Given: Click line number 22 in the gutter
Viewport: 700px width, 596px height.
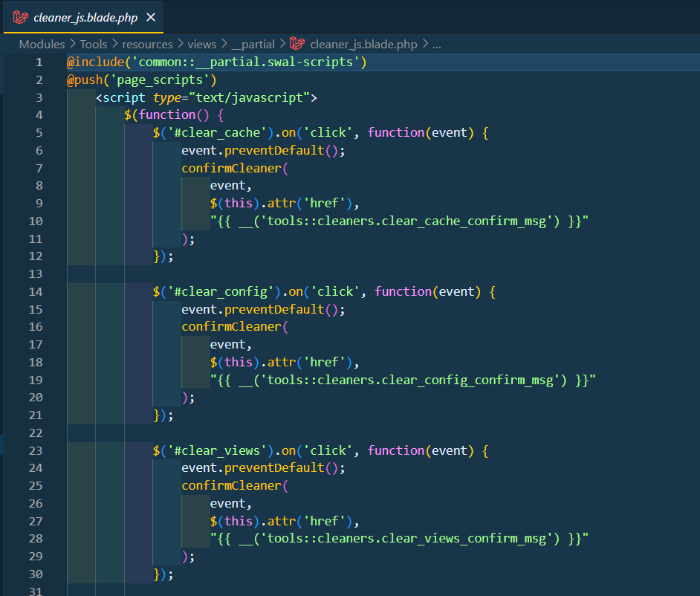Looking at the screenshot, I should (36, 433).
